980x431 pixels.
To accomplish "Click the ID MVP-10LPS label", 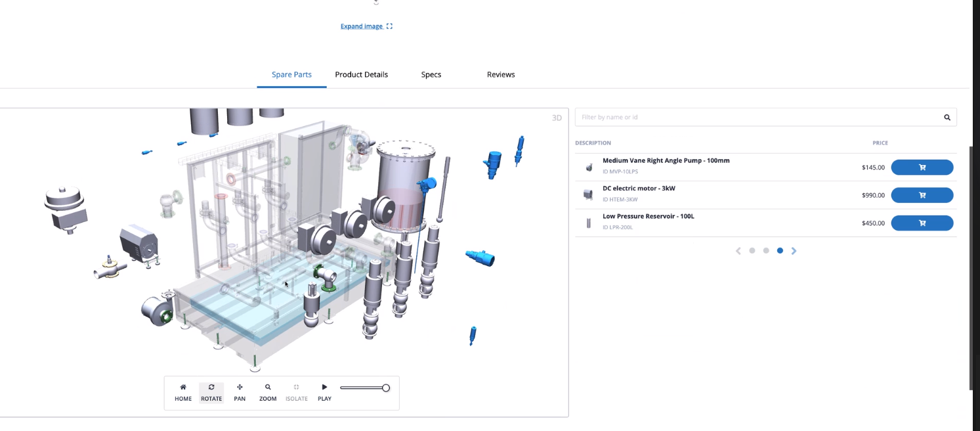I will click(x=620, y=172).
